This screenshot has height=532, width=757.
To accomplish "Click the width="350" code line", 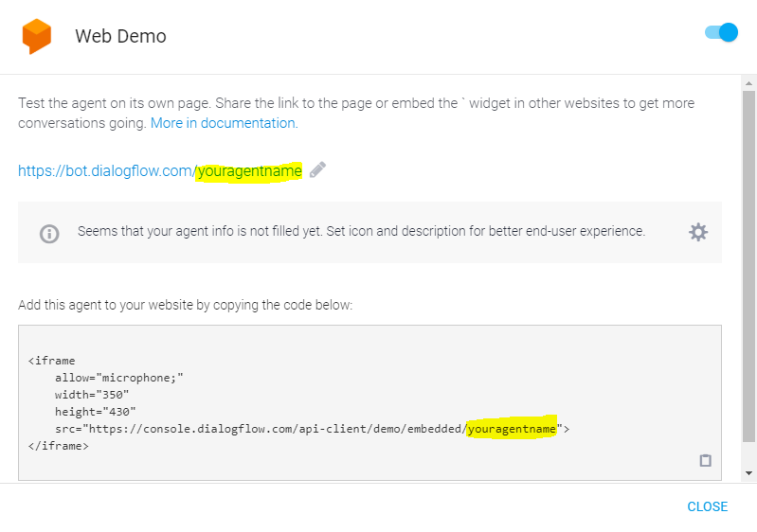I will click(x=92, y=395).
